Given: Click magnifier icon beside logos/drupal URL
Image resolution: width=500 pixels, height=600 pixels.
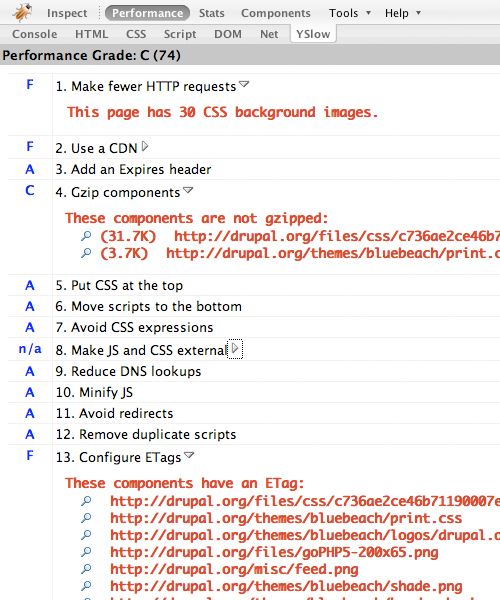Looking at the screenshot, I should 86,535.
